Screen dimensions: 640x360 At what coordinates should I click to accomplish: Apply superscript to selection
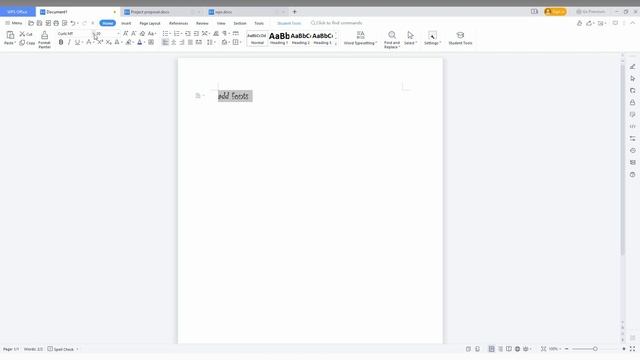[x=100, y=42]
